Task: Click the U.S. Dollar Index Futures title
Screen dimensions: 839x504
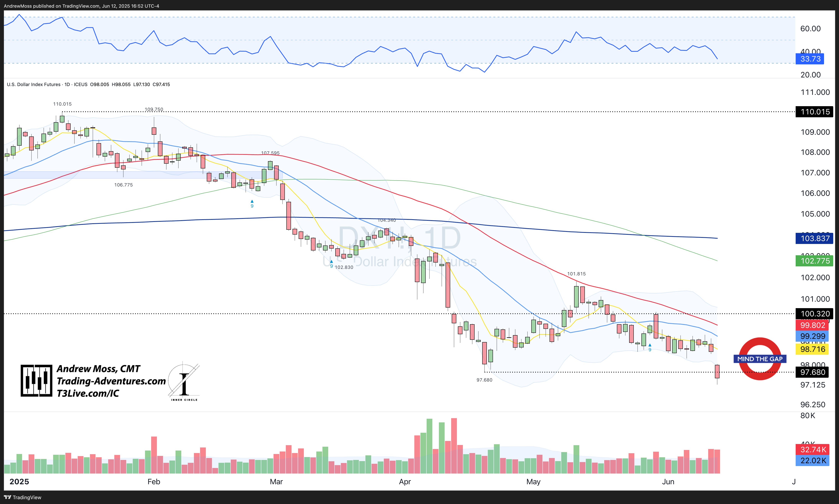Action: click(x=34, y=84)
